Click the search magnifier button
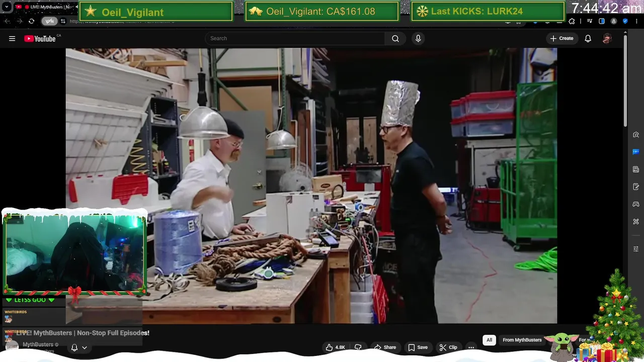This screenshot has width=644, height=362. pos(395,38)
